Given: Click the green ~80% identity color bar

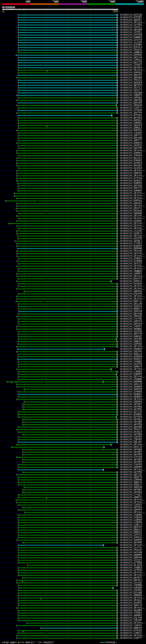Looking at the screenshot, I should pyautogui.click(x=101, y=4).
